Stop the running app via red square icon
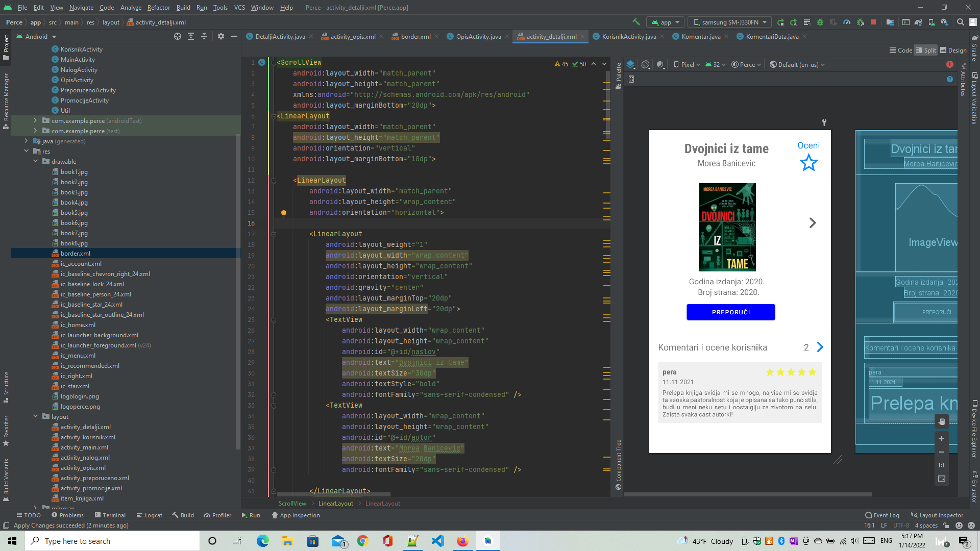The width and height of the screenshot is (980, 551). tap(873, 22)
